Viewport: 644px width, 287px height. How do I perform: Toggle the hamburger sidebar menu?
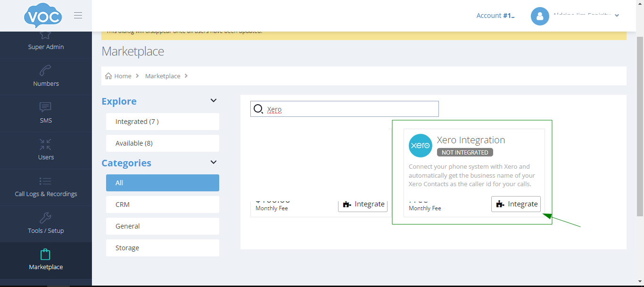[78, 16]
